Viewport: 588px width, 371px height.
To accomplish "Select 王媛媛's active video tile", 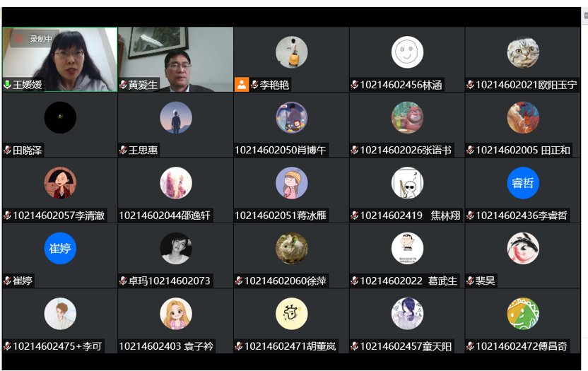I will pos(60,59).
